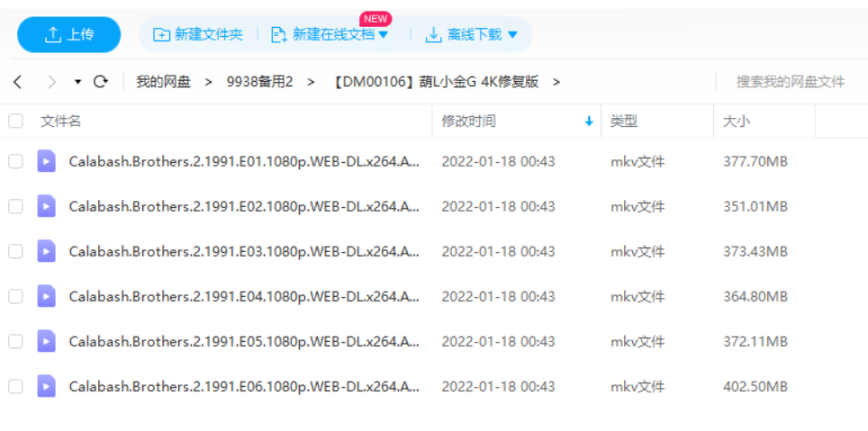Viewport: 868px width, 431px height.
Task: Refresh the current folder listing
Action: click(x=101, y=82)
